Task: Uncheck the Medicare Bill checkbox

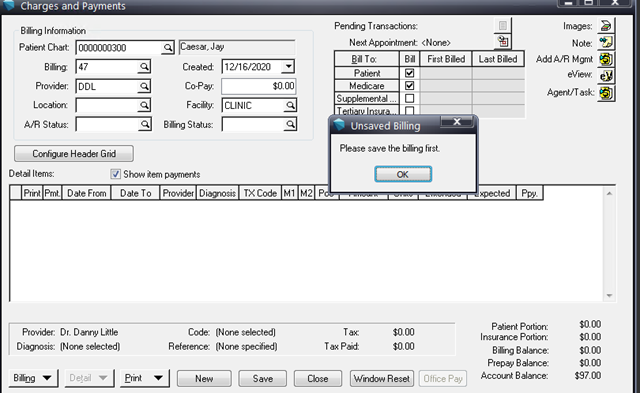Action: point(409,86)
